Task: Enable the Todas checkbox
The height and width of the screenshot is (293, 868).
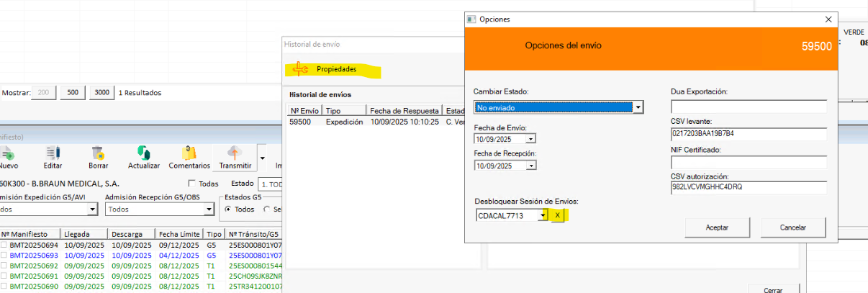Action: (192, 184)
